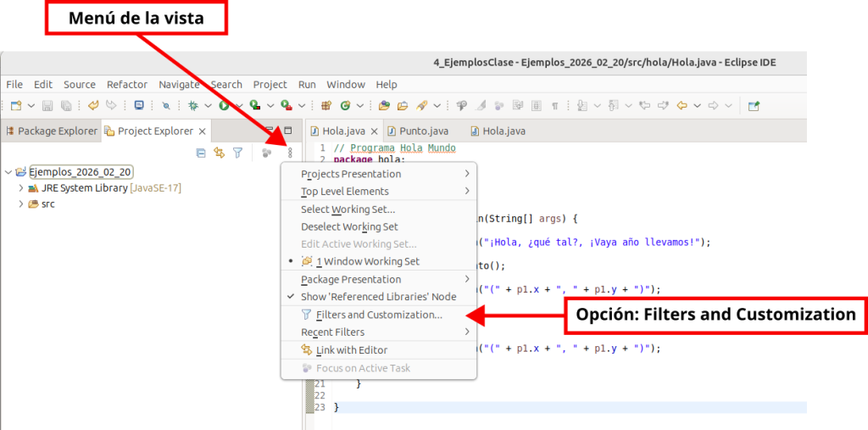The width and height of the screenshot is (868, 430).
Task: Click the Debug bug icon in toolbar
Action: click(x=193, y=106)
